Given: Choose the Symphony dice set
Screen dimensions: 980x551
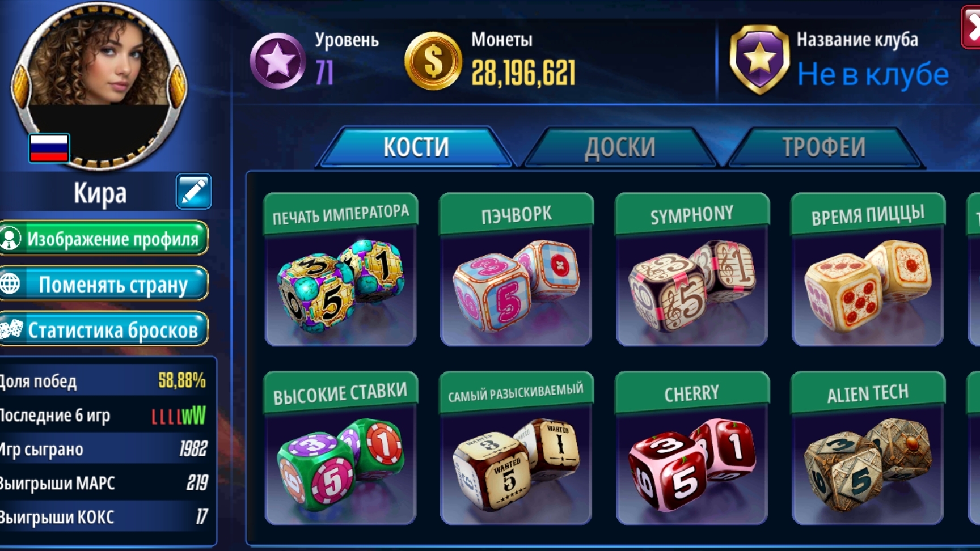Looking at the screenshot, I should [692, 269].
